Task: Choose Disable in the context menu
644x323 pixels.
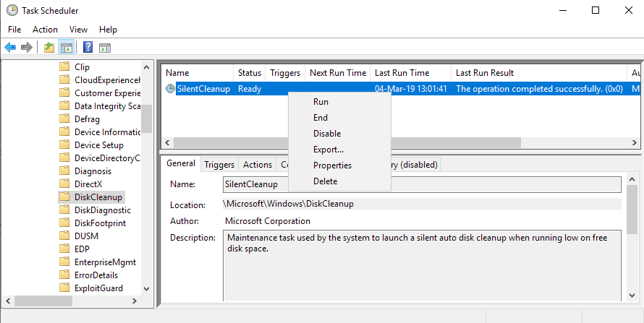Action: click(x=327, y=134)
